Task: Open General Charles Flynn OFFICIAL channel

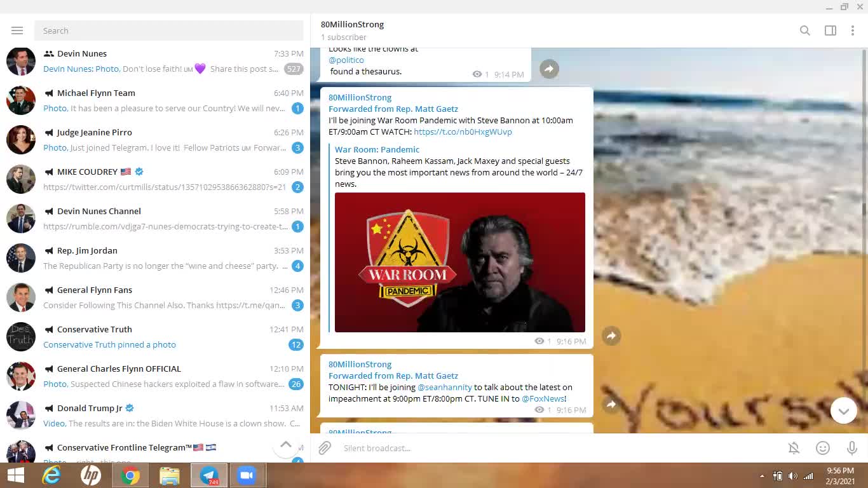Action: tap(155, 376)
